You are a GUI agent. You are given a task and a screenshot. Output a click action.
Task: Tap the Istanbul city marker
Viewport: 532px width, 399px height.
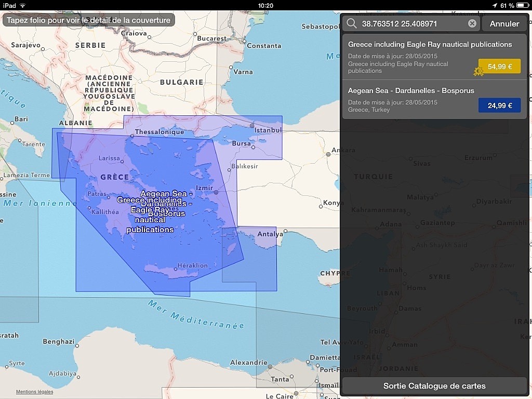pyautogui.click(x=252, y=126)
